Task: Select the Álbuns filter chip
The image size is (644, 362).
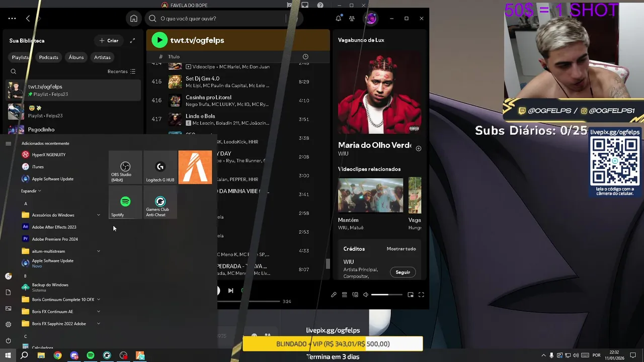Action: pyautogui.click(x=76, y=57)
